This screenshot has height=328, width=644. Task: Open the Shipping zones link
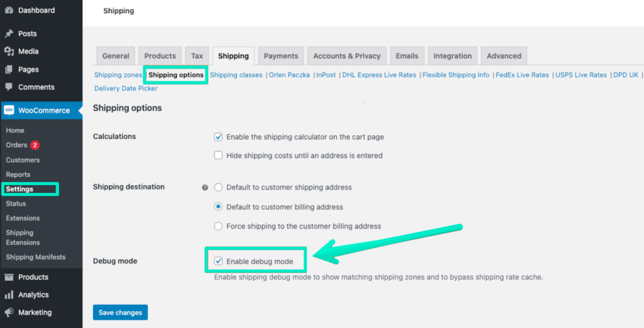point(118,75)
